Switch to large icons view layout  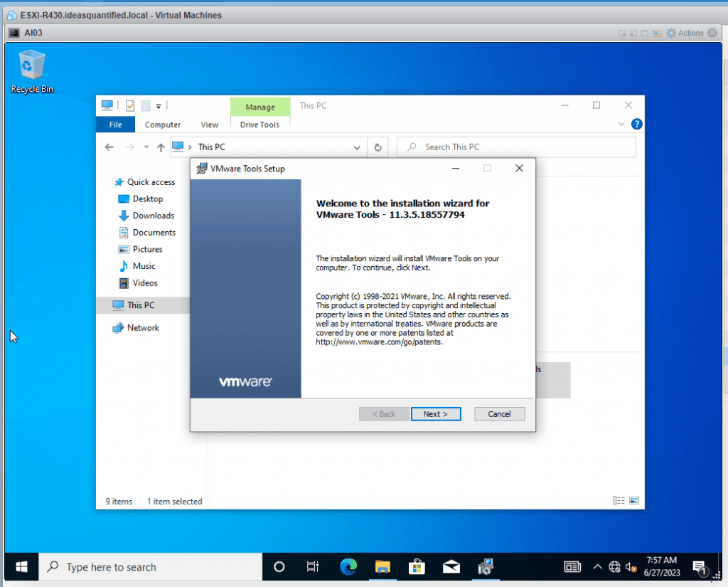[x=634, y=501]
